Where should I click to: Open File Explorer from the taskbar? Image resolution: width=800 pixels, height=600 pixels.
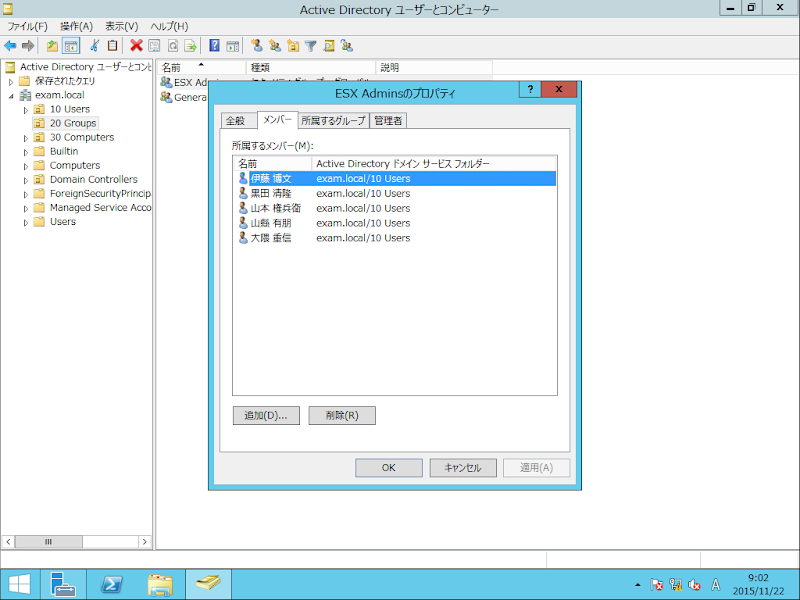(x=160, y=585)
